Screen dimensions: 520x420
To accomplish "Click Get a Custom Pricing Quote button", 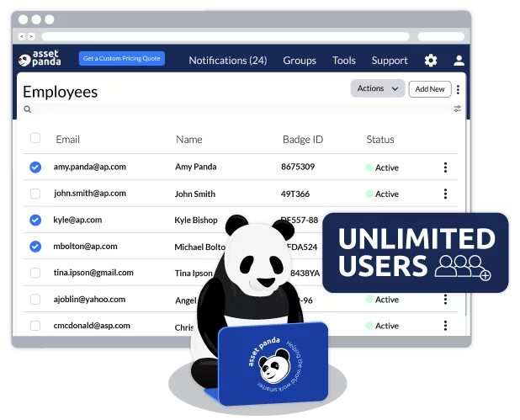I will [x=122, y=58].
